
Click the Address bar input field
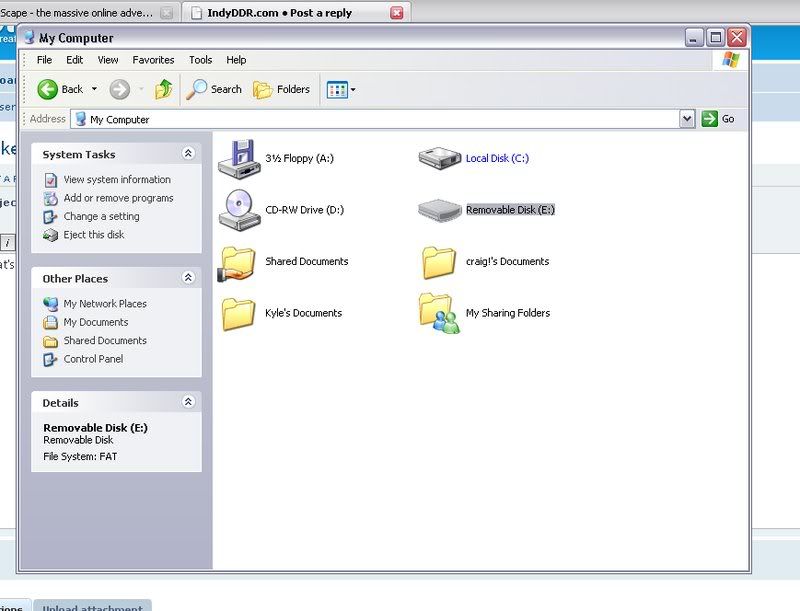click(380, 119)
